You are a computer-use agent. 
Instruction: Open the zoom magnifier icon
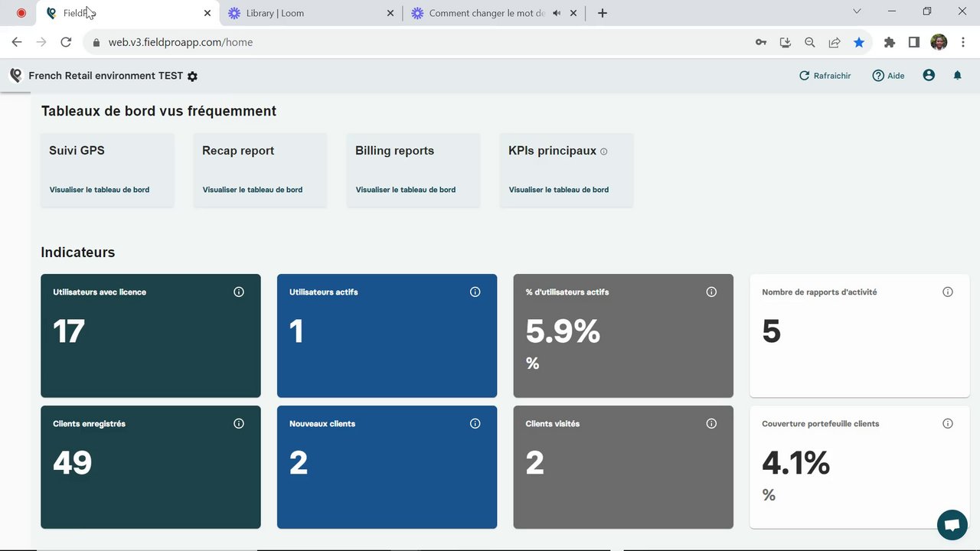810,42
